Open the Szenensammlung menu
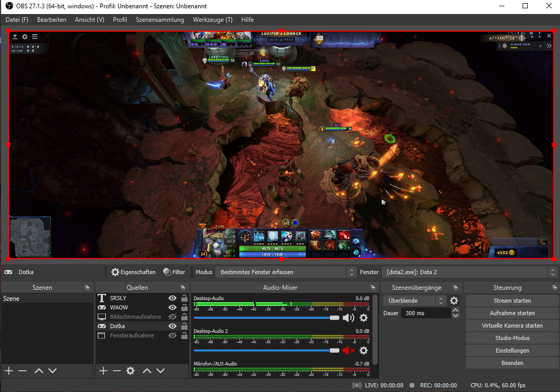Screen dimensions: 560x392 click(x=159, y=20)
